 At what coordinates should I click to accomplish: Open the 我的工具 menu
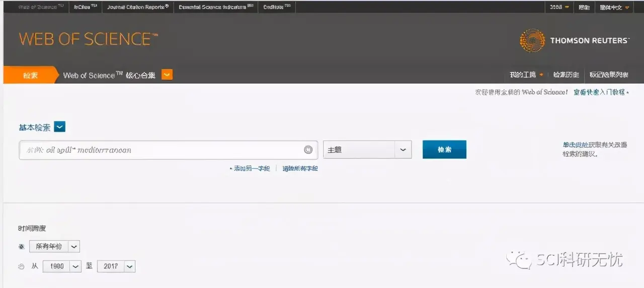click(x=526, y=75)
